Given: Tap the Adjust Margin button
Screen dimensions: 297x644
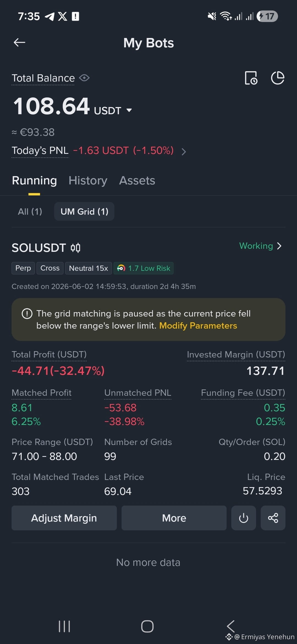Looking at the screenshot, I should (64, 518).
